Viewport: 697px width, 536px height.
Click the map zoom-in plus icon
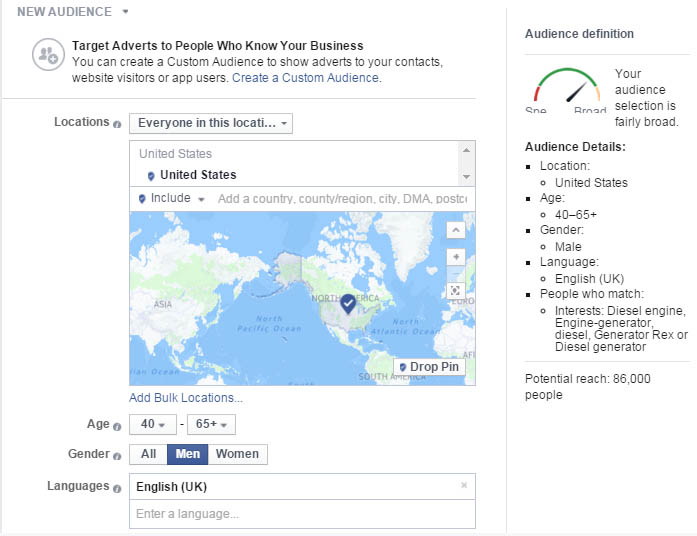click(455, 257)
